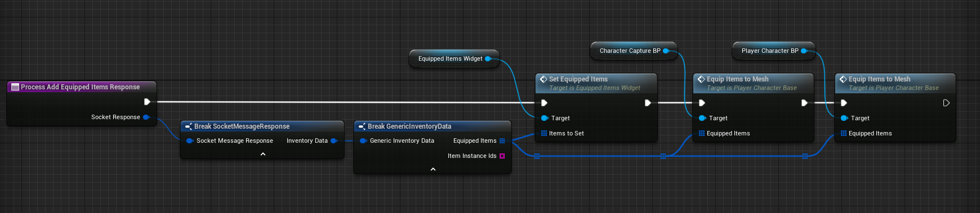
Task: Expand the Break GenericInventoryData node pins
Action: click(433, 169)
